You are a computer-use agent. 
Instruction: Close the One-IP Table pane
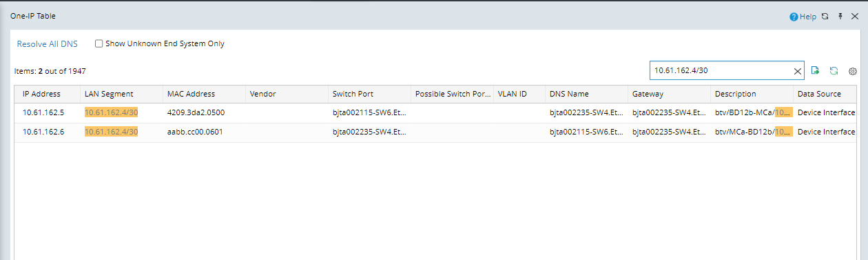pyautogui.click(x=855, y=17)
